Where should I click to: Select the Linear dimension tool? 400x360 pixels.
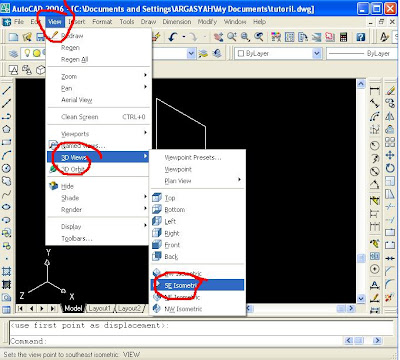click(x=375, y=90)
